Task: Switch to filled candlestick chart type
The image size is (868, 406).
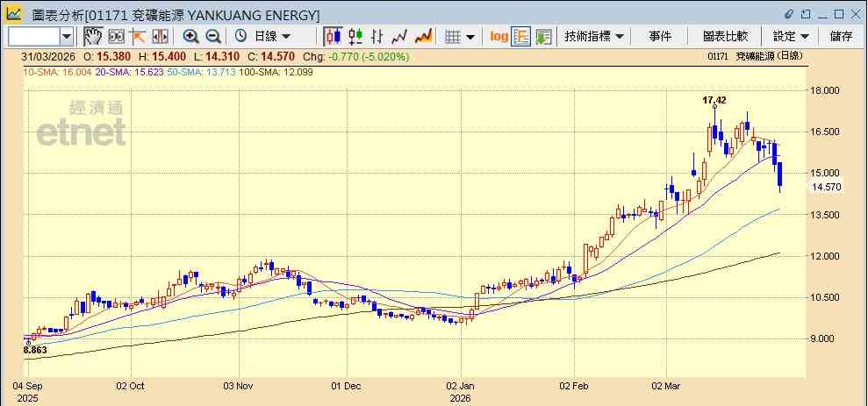Action: point(334,37)
